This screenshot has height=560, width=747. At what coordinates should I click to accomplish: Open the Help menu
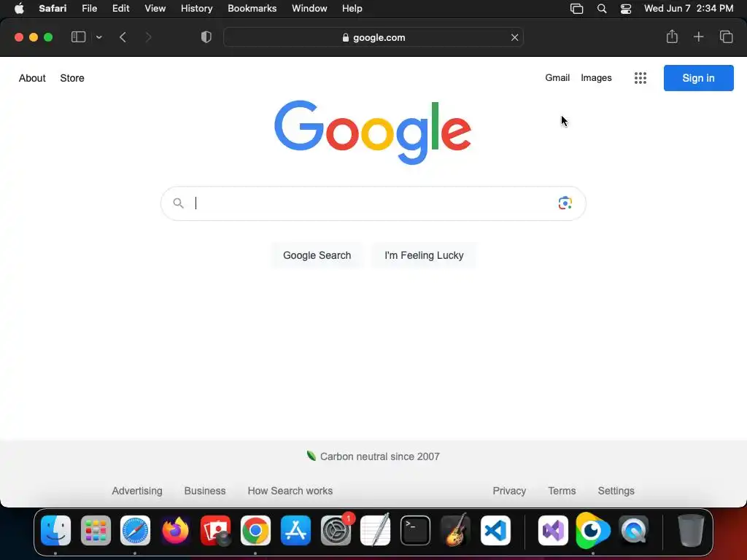tap(352, 9)
